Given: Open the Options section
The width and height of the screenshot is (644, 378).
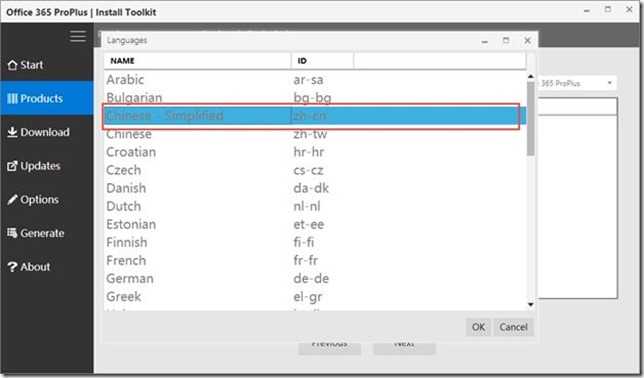Looking at the screenshot, I should pos(47,200).
